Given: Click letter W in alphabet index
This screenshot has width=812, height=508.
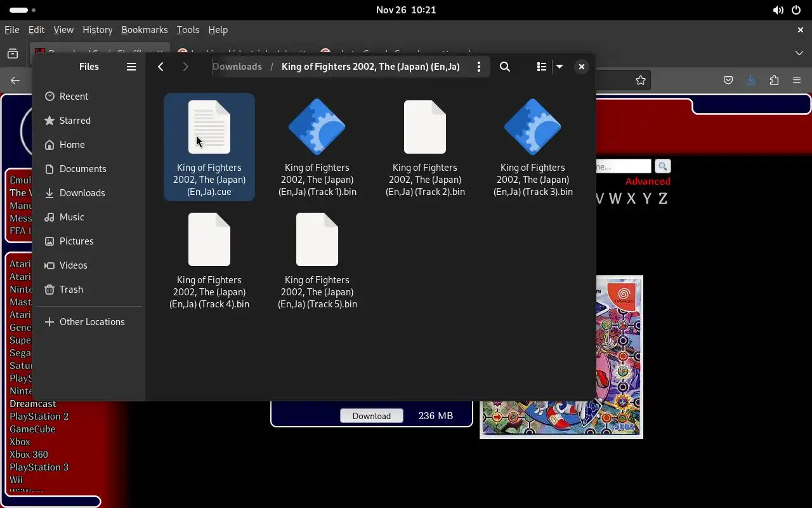Looking at the screenshot, I should point(615,199).
